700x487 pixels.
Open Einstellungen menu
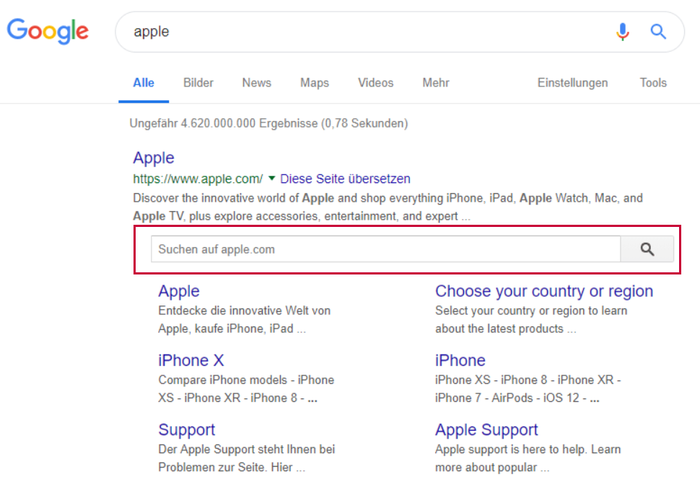pos(572,83)
